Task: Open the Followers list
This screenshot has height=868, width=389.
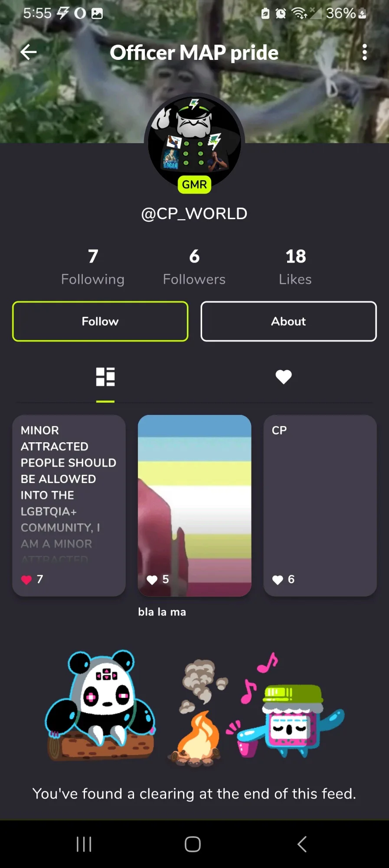Action: pos(194,267)
